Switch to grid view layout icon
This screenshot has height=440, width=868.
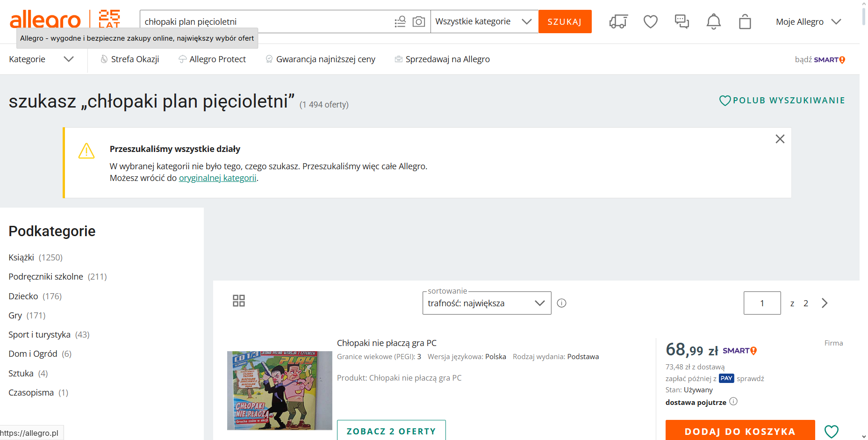click(239, 301)
